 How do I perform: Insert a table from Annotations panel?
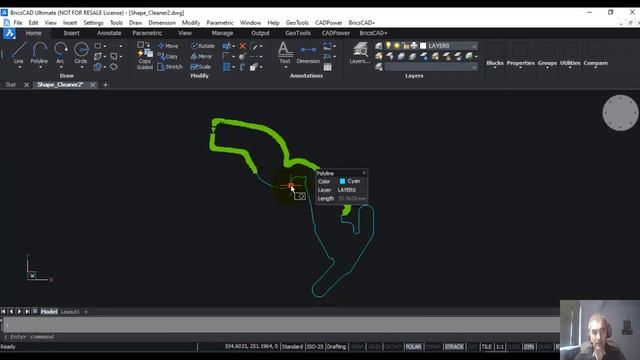pyautogui.click(x=327, y=67)
